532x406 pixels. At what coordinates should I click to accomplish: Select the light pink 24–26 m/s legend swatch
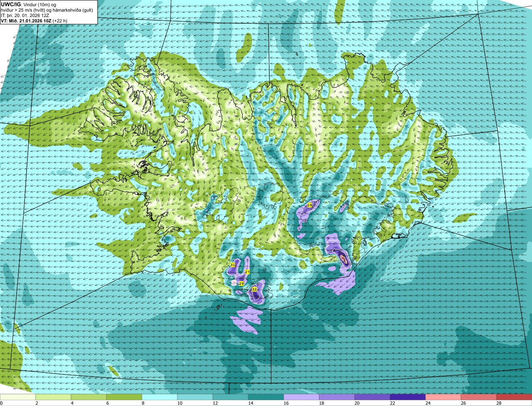(x=443, y=397)
